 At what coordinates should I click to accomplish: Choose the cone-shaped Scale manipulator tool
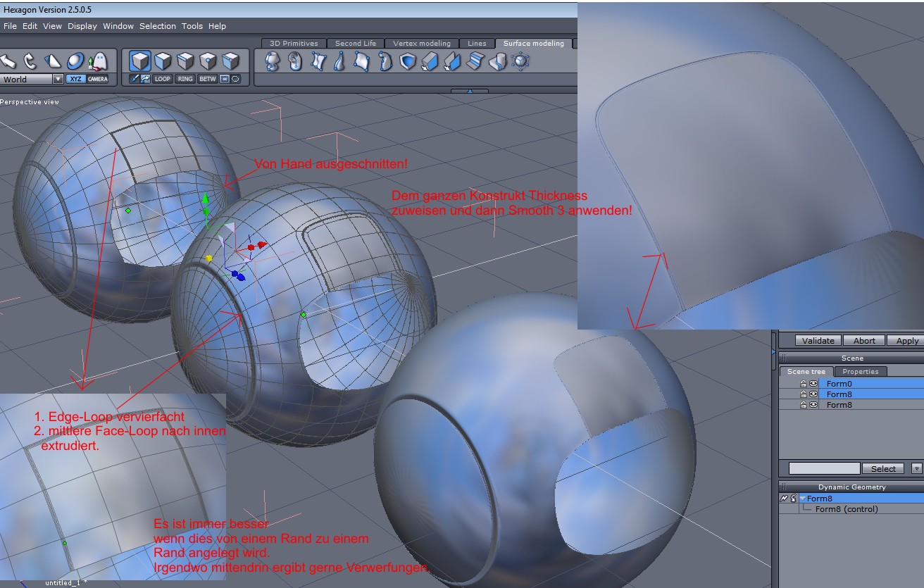(52, 61)
